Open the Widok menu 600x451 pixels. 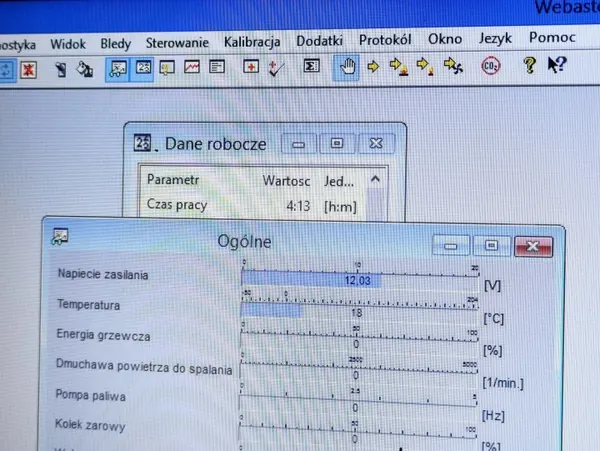click(x=68, y=44)
